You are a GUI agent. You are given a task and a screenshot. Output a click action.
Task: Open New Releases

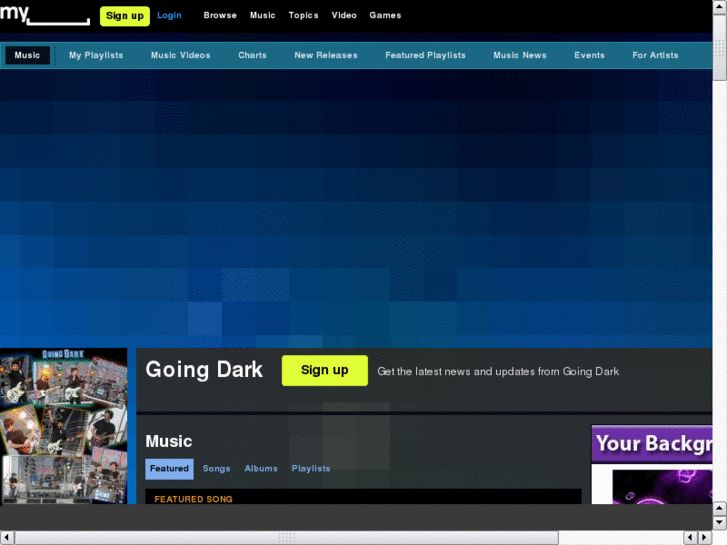pyautogui.click(x=326, y=55)
